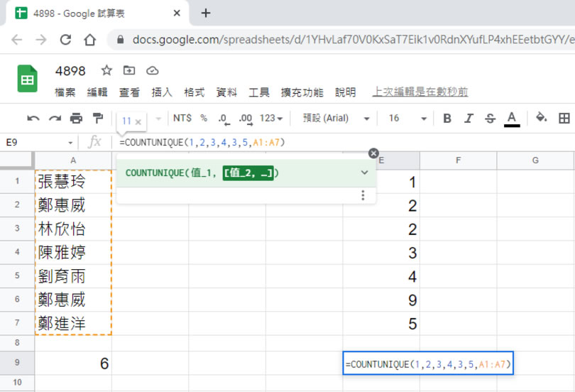Toggle bold formatting
Image resolution: width=575 pixels, height=392 pixels.
point(447,118)
